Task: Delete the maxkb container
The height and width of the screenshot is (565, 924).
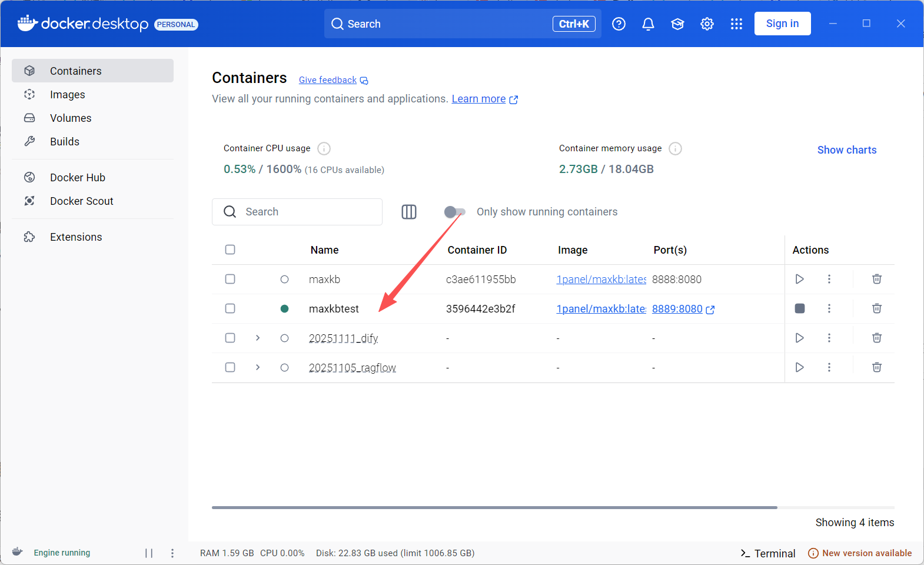Action: tap(877, 279)
